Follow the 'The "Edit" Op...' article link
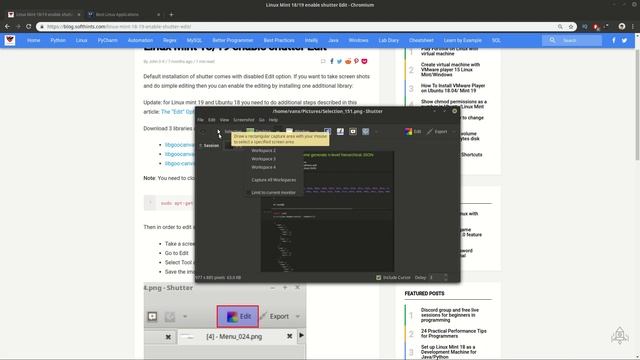The image size is (640, 360). click(x=178, y=112)
